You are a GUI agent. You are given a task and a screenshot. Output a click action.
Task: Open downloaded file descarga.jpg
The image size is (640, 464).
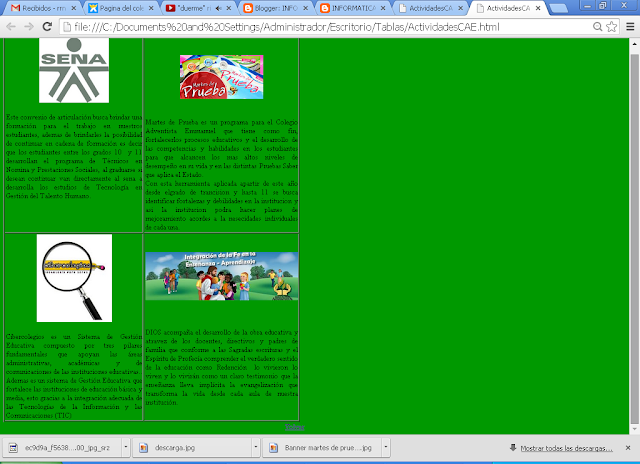pyautogui.click(x=192, y=448)
